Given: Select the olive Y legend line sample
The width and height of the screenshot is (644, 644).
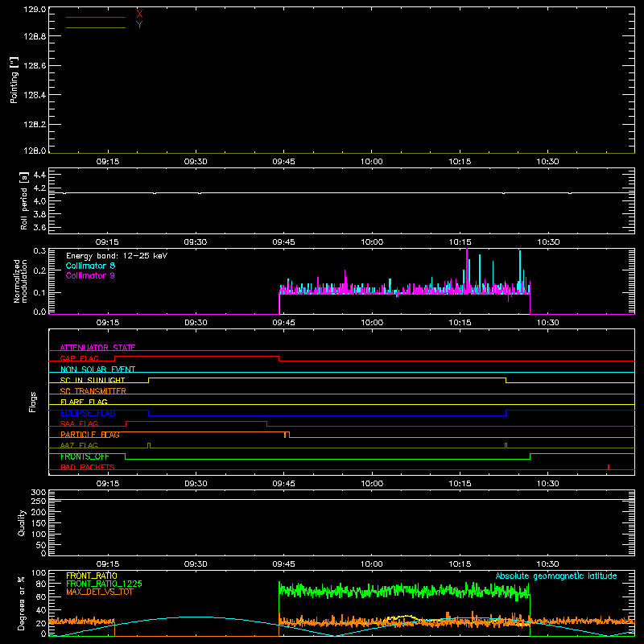Looking at the screenshot, I should click(x=96, y=27).
